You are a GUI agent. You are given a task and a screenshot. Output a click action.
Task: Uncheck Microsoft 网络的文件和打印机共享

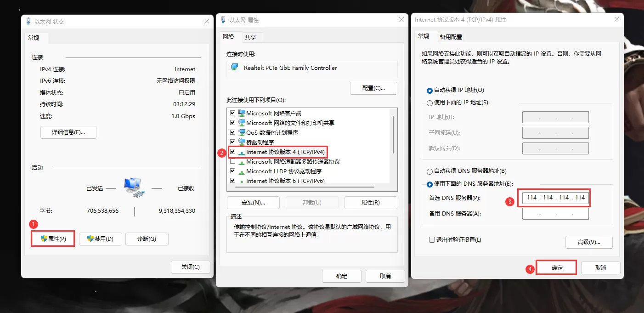coord(232,123)
